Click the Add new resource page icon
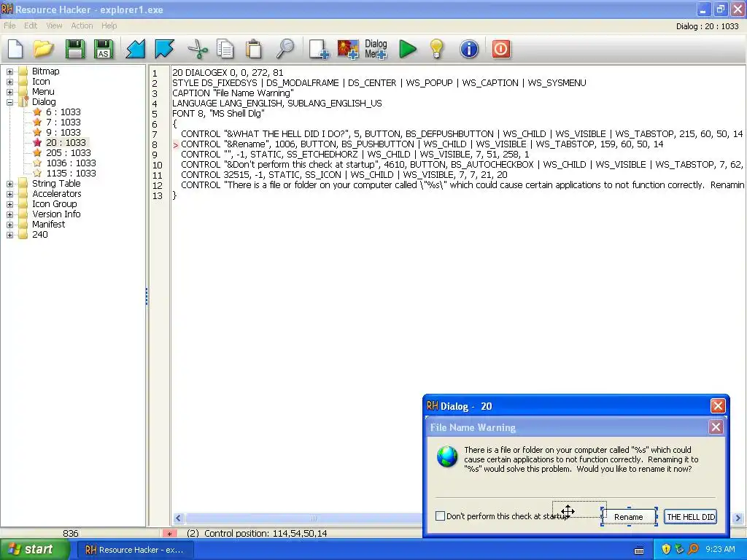747x560 pixels. 319,49
